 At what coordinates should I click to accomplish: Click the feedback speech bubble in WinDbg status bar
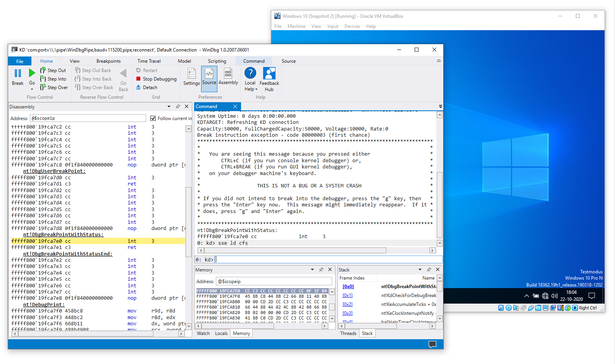432,344
